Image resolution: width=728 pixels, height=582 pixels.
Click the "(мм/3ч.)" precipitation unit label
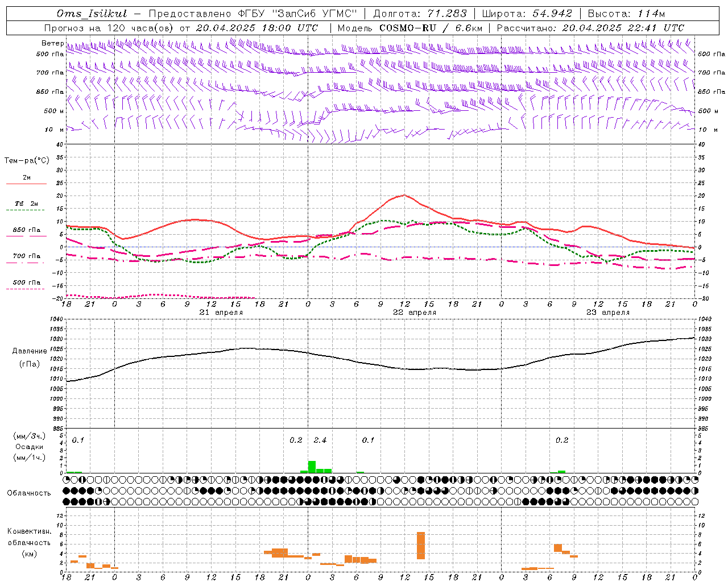tap(30, 436)
